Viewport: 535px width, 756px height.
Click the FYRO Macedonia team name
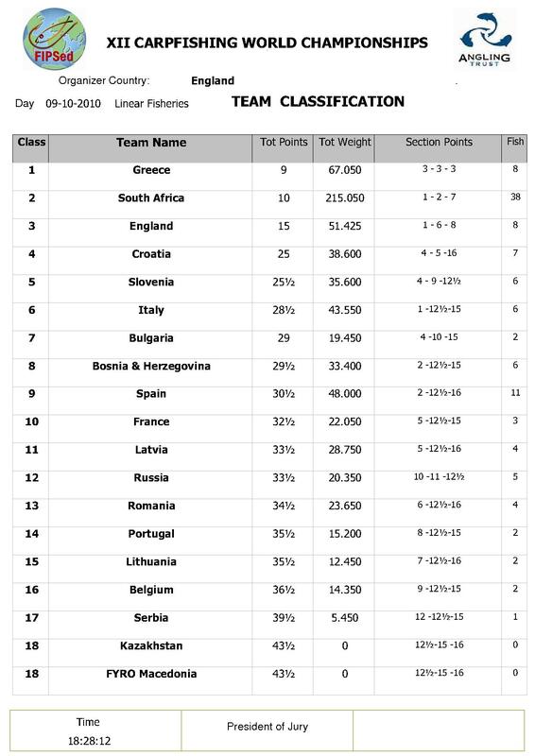151,674
